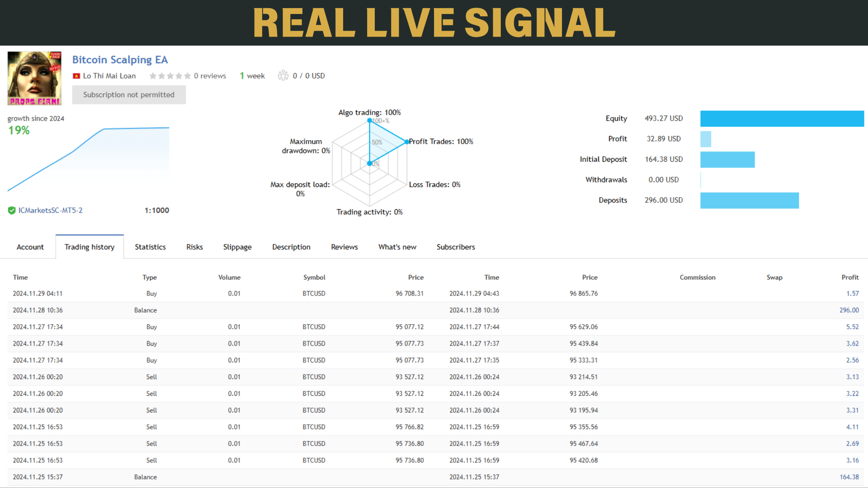Open the Risks tab

194,247
